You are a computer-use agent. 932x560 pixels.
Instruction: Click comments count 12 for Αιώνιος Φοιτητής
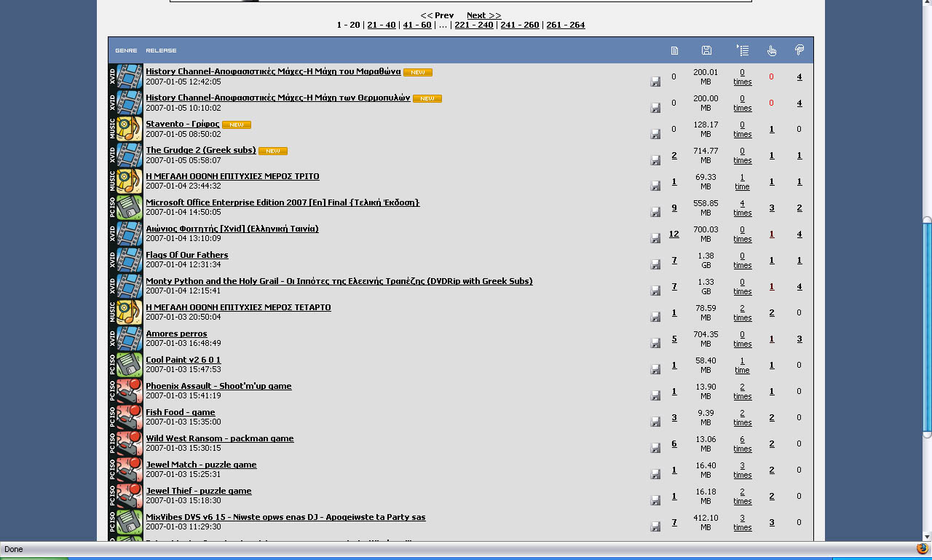[x=674, y=234]
